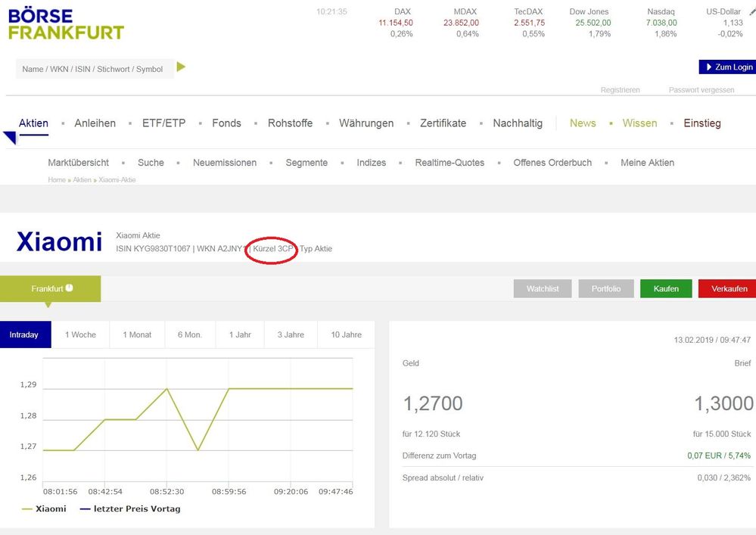Open the Rohstoffe menu item
The image size is (756, 535).
point(290,123)
